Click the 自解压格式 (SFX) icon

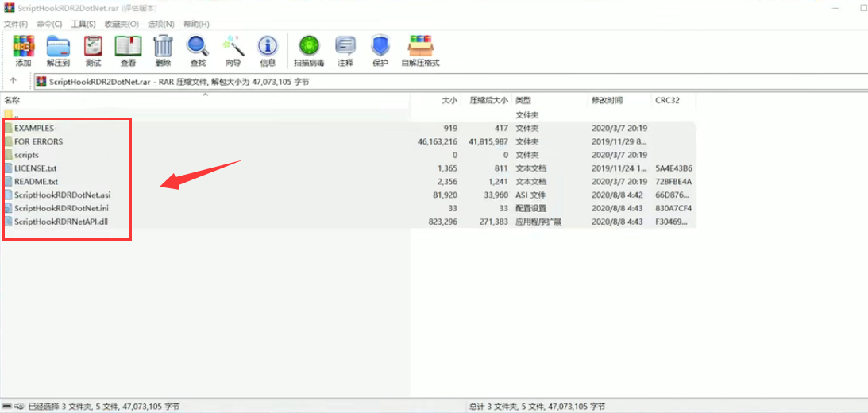[421, 46]
